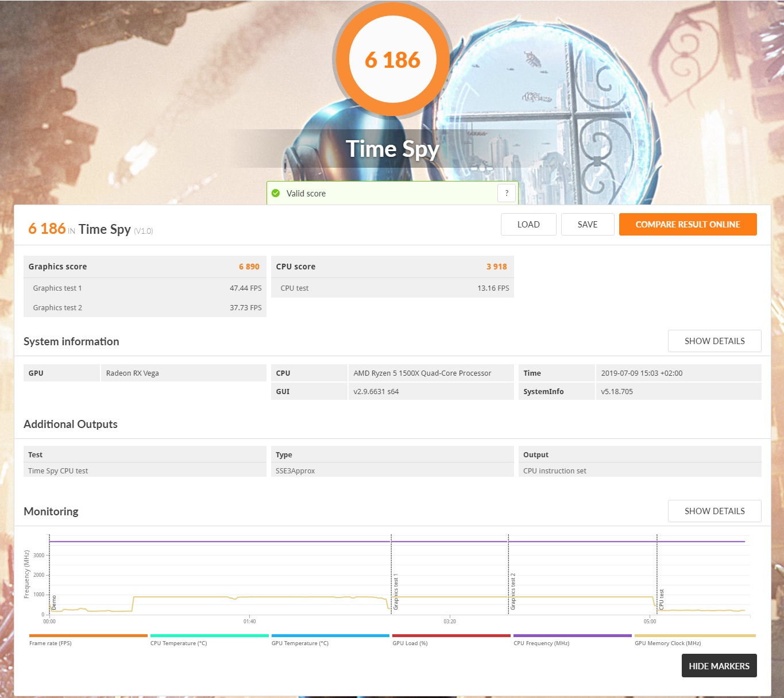Select the Demo marker on graph
The height and width of the screenshot is (698, 784).
[54, 602]
